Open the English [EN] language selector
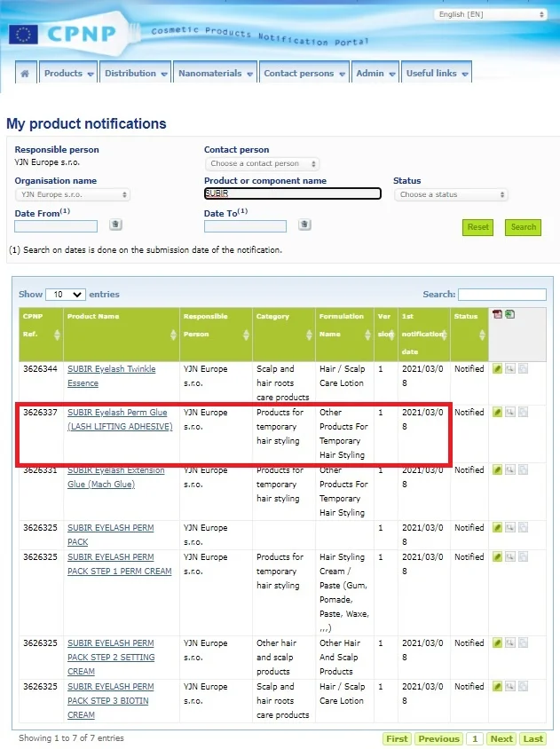This screenshot has height=749, width=560. 490,14
